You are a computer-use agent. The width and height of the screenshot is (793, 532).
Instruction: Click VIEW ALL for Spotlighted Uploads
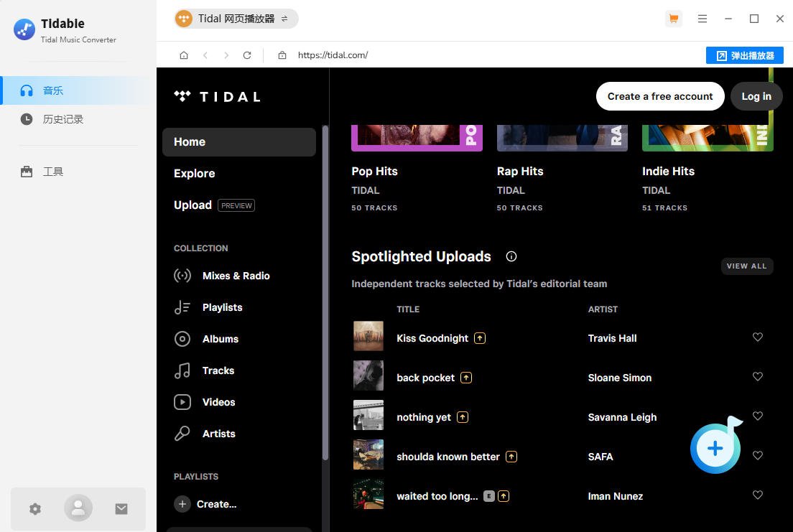pyautogui.click(x=746, y=266)
